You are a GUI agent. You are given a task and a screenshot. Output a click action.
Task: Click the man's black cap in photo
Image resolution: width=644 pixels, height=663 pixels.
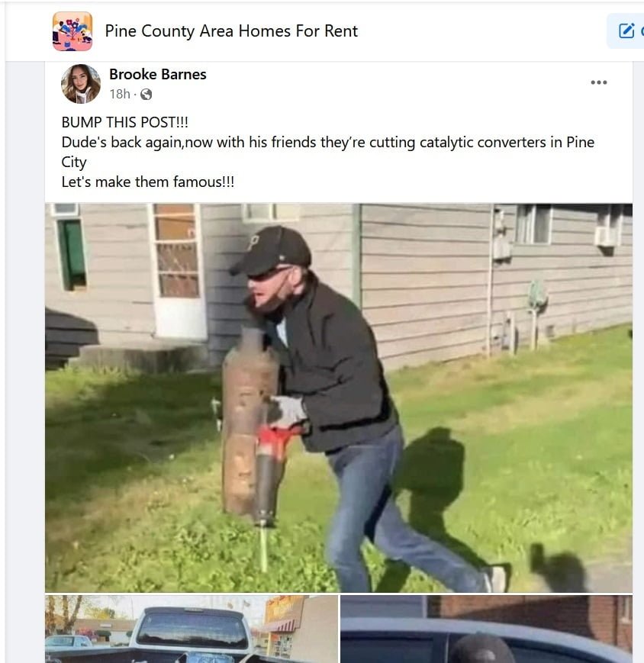[271, 251]
